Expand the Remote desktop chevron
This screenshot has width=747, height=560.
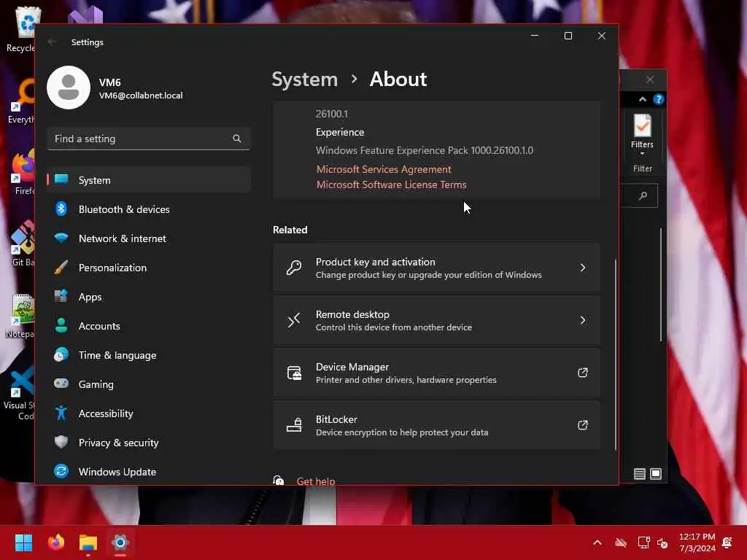583,320
